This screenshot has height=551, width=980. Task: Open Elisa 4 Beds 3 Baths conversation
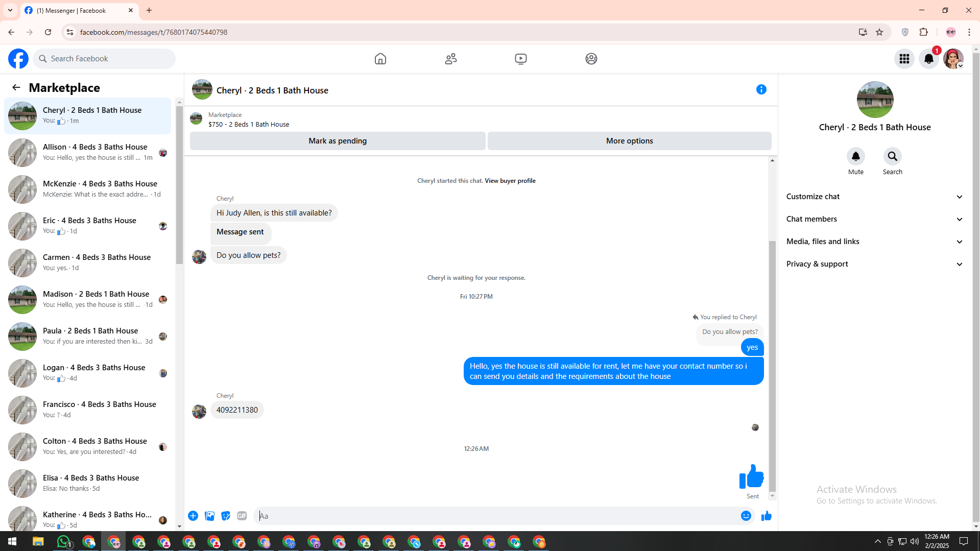click(x=88, y=483)
